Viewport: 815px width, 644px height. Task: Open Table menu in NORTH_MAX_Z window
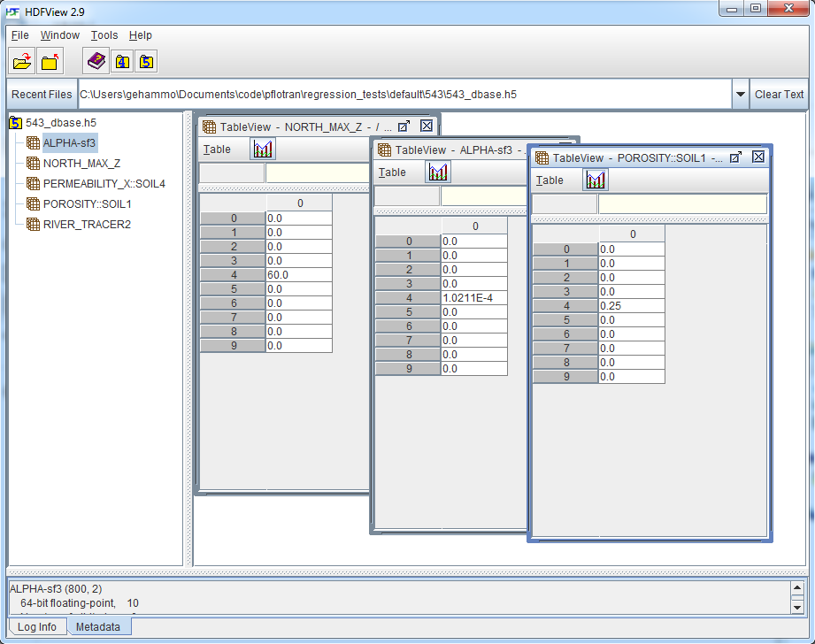(x=217, y=149)
